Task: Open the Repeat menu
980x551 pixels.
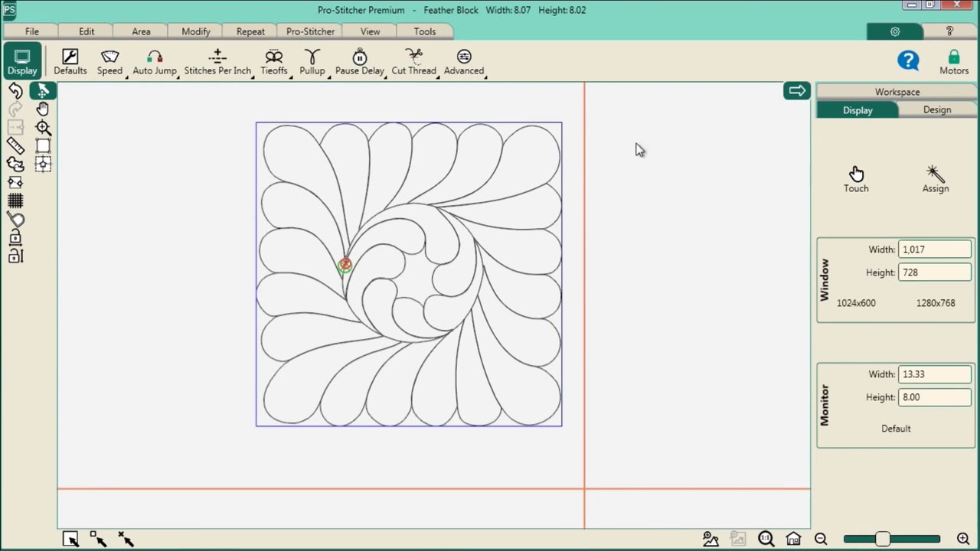Action: [x=250, y=31]
